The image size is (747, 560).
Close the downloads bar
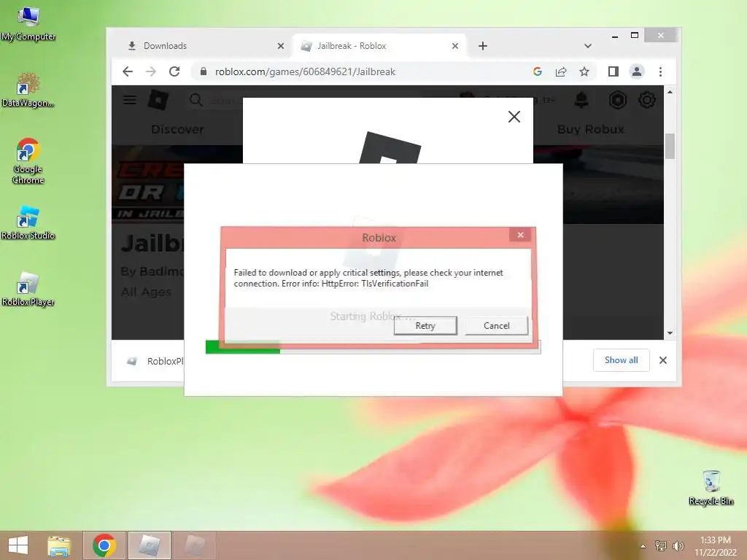[662, 360]
